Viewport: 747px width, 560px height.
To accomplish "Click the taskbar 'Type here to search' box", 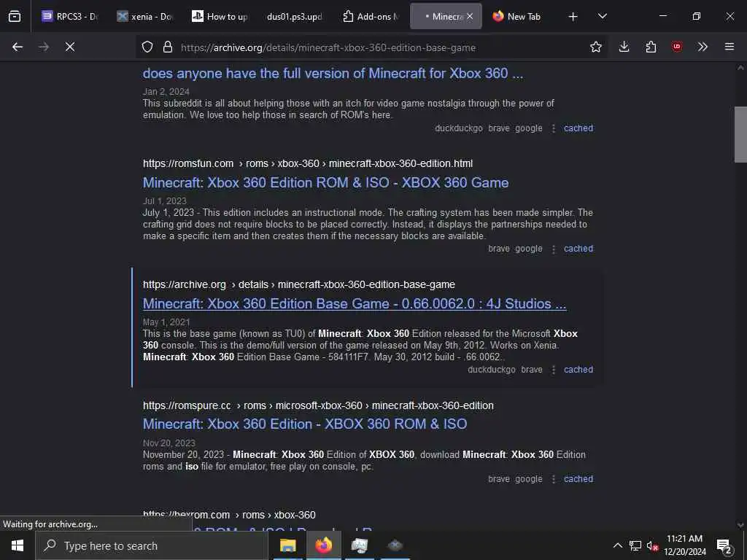I will coord(152,545).
